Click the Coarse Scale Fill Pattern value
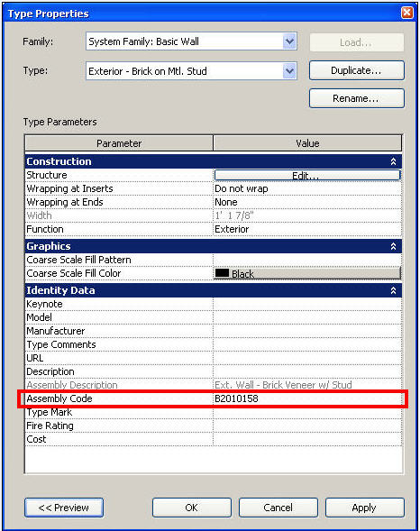The image size is (420, 531). click(307, 260)
